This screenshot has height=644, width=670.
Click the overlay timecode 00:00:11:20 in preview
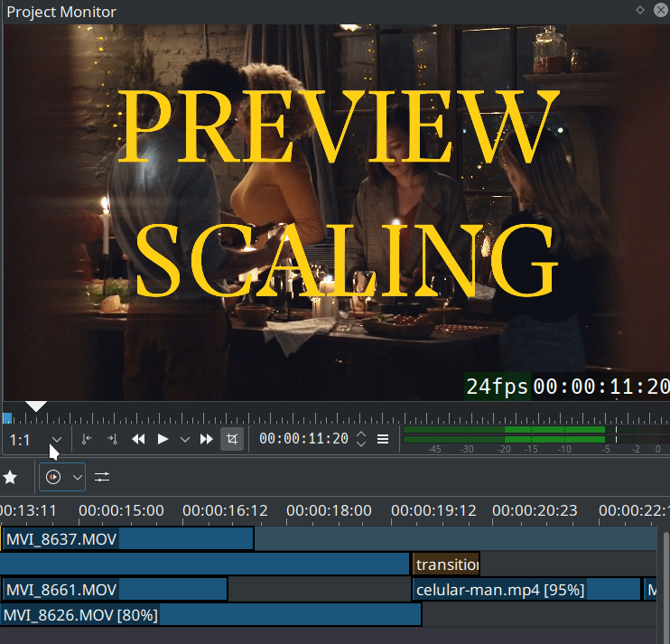[600, 387]
